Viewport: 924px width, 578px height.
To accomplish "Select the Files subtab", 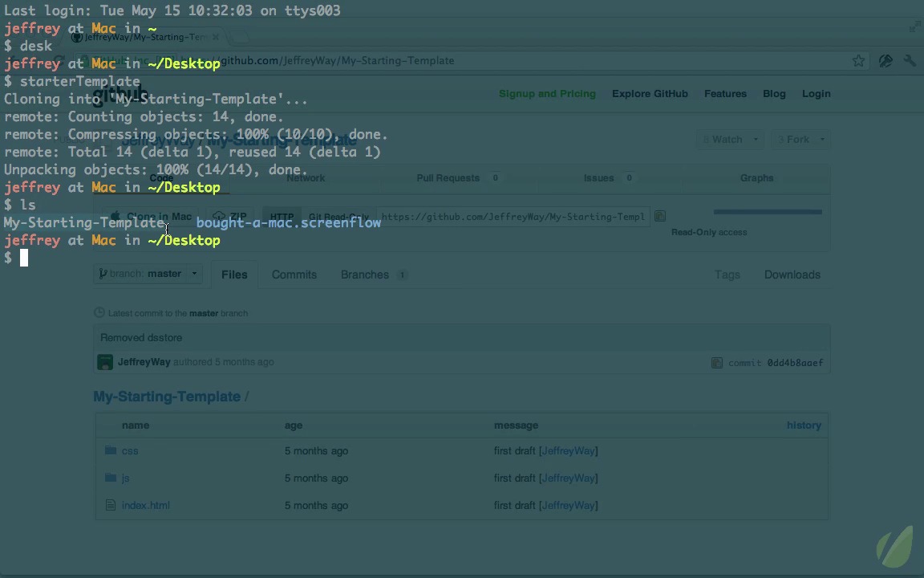I will coord(234,275).
